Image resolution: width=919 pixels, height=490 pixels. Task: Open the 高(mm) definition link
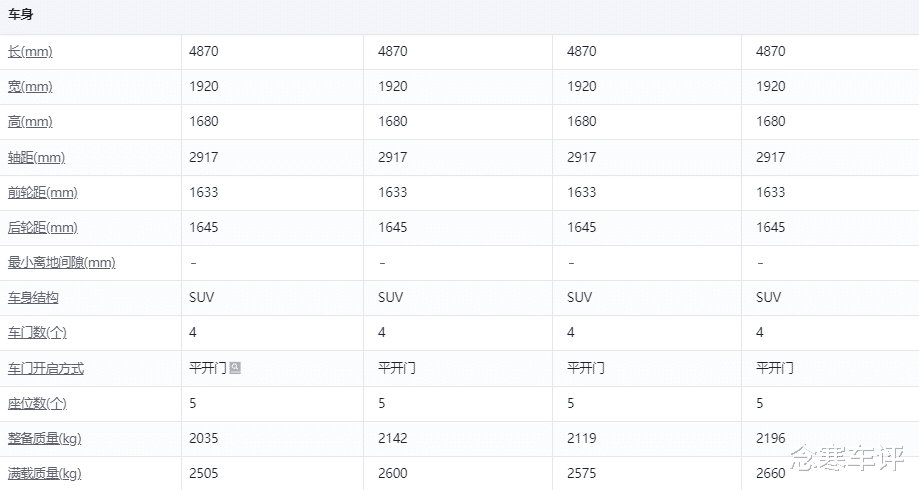tap(30, 122)
